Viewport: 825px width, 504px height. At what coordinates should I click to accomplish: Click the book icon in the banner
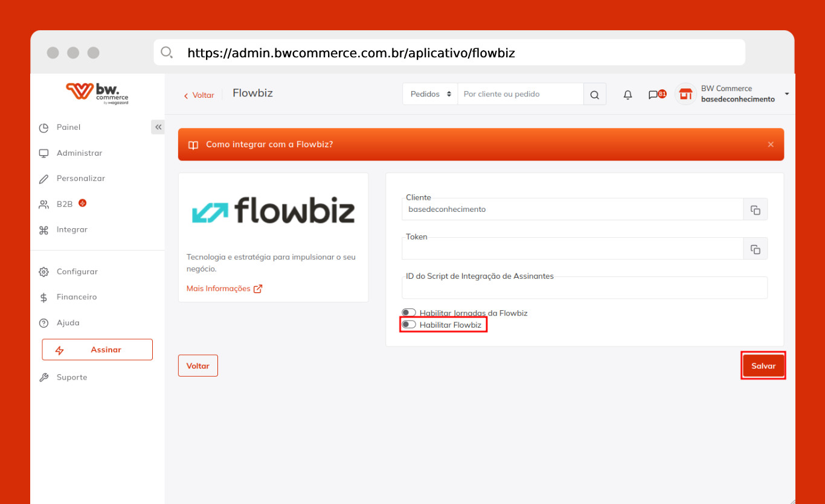193,145
